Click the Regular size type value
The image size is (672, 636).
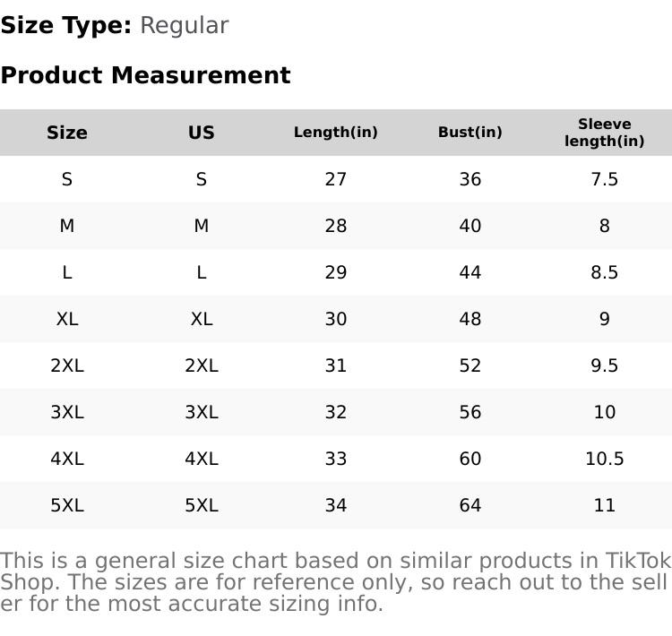(184, 26)
